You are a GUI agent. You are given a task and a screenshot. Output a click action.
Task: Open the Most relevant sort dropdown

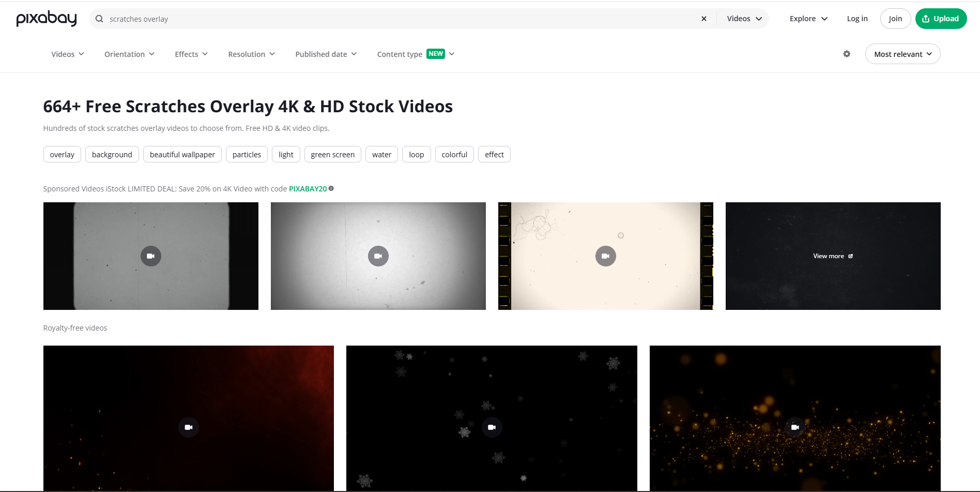point(902,54)
